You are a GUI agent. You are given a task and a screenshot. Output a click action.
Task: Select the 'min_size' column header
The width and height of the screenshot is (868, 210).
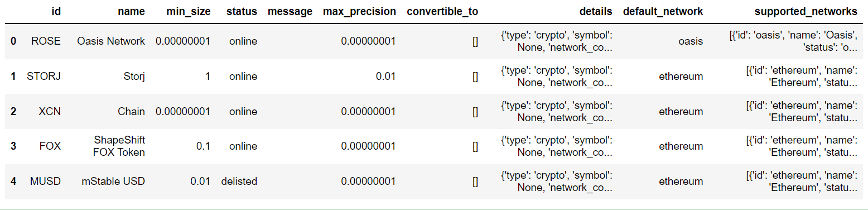coord(189,11)
